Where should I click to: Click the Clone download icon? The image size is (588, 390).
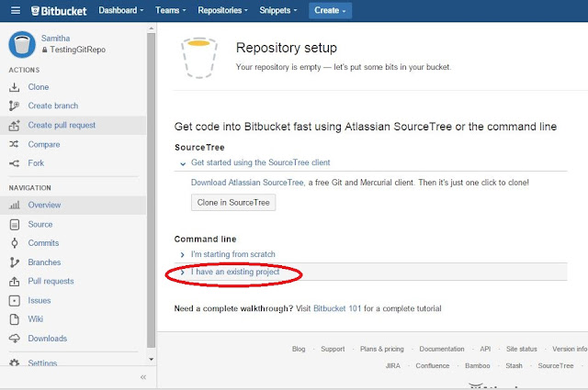pyautogui.click(x=15, y=87)
